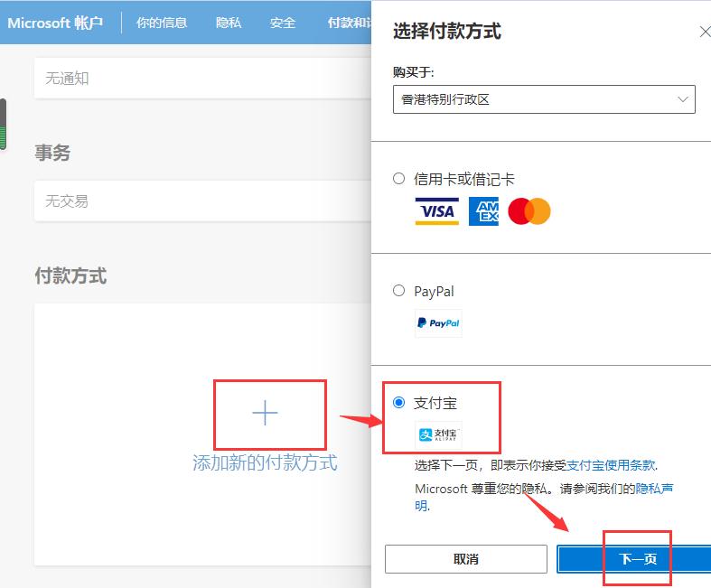Click the Alipay logo image
This screenshot has height=588, width=711.
click(x=438, y=434)
